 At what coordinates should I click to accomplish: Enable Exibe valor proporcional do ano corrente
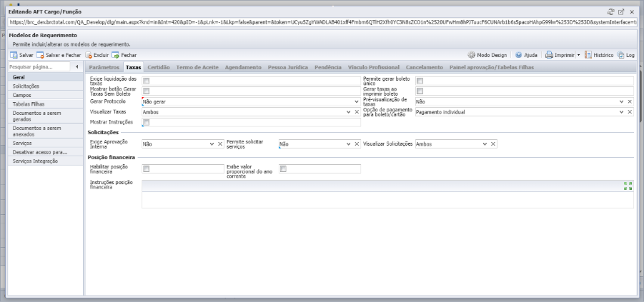283,168
